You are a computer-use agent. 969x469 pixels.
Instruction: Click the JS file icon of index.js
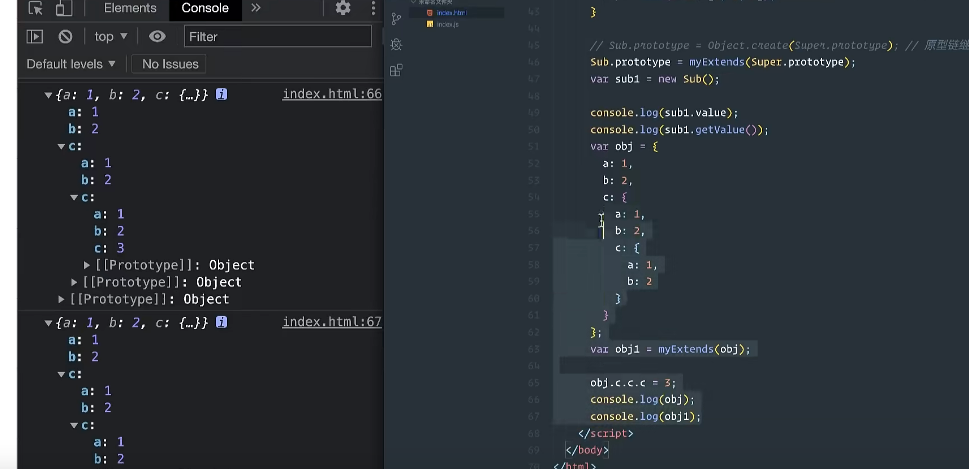click(x=429, y=24)
